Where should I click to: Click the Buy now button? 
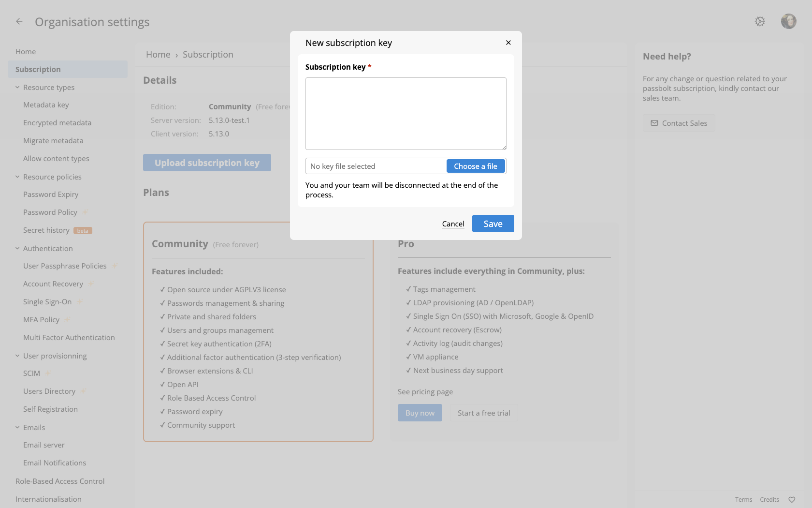pyautogui.click(x=420, y=413)
